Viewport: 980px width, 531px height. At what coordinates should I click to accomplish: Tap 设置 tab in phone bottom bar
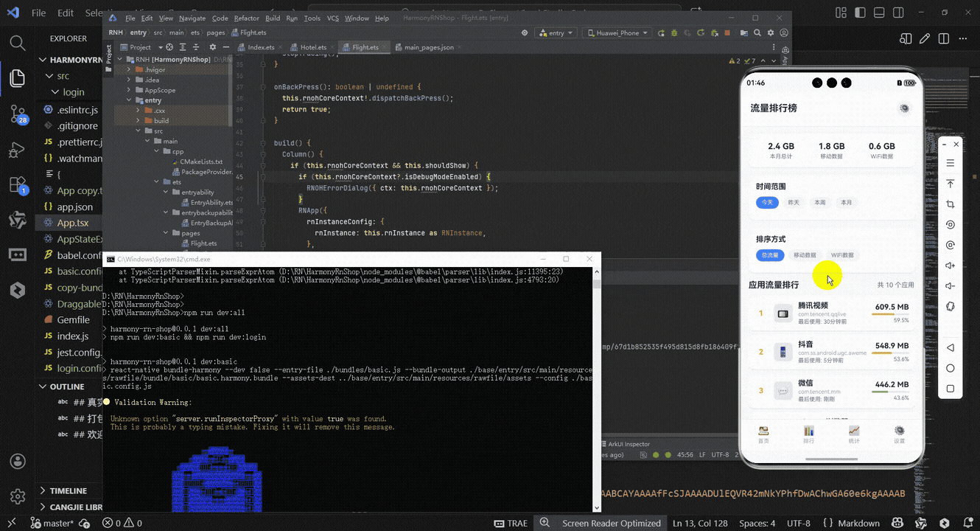tap(899, 434)
